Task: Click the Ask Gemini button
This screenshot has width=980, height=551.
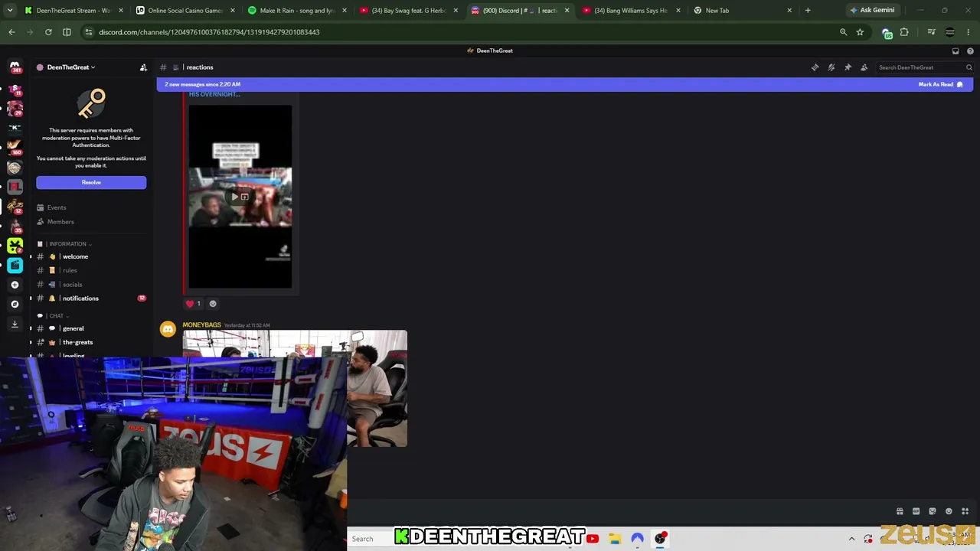Action: pyautogui.click(x=872, y=11)
